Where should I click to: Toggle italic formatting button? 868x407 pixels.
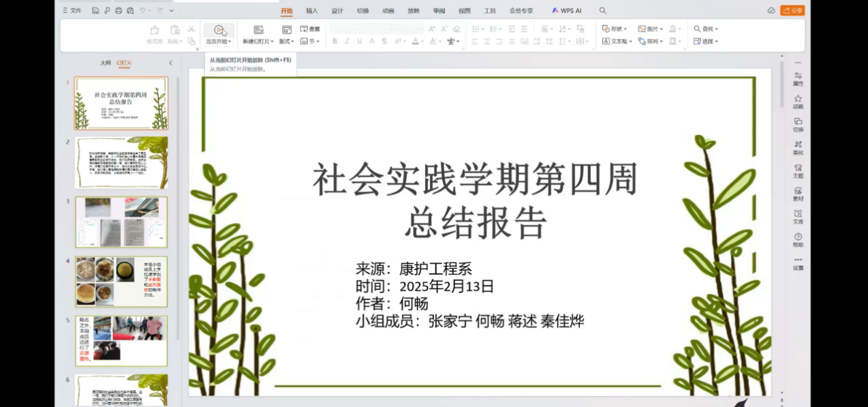click(347, 42)
